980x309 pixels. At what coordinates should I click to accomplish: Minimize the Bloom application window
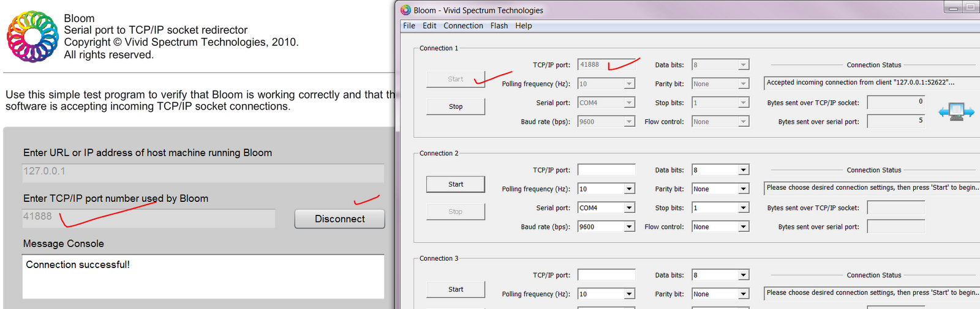(953, 7)
